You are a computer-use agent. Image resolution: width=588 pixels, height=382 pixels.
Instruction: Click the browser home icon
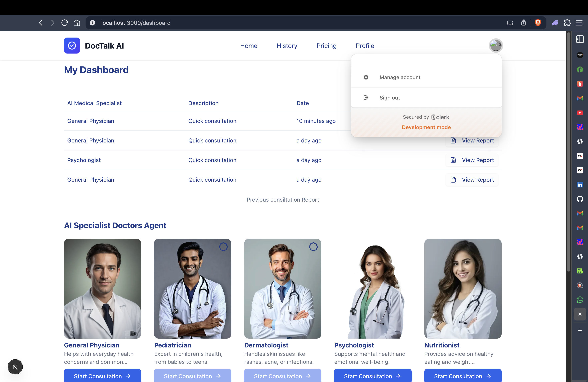77,23
